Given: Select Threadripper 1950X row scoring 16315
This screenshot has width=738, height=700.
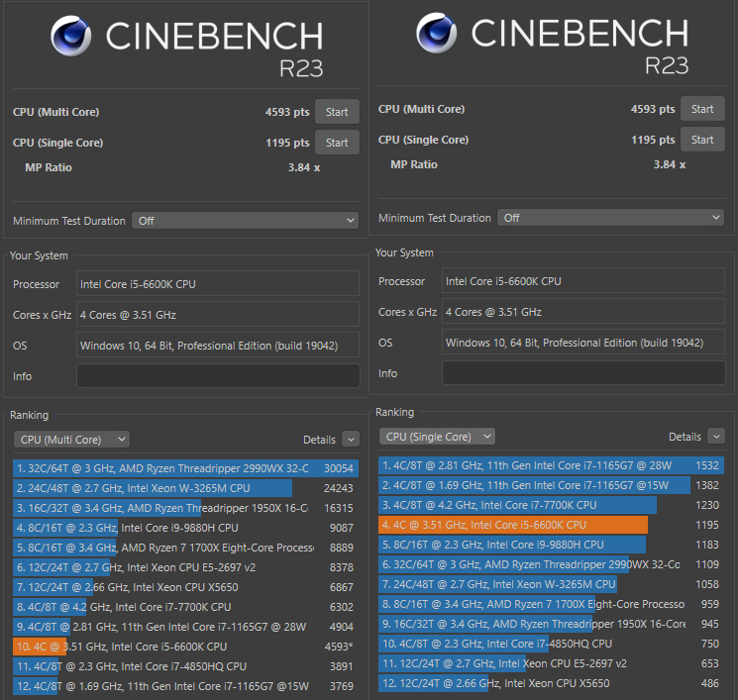Looking at the screenshot, I should click(x=185, y=508).
